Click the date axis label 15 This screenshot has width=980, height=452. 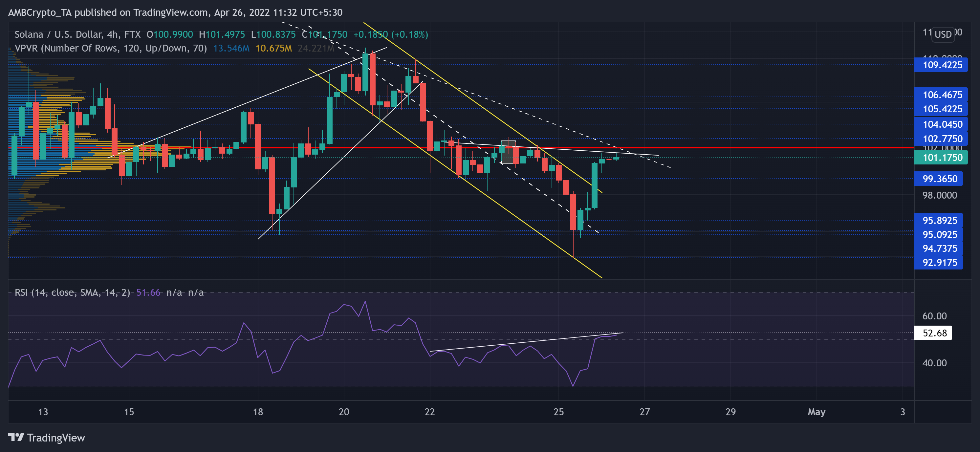pos(129,412)
